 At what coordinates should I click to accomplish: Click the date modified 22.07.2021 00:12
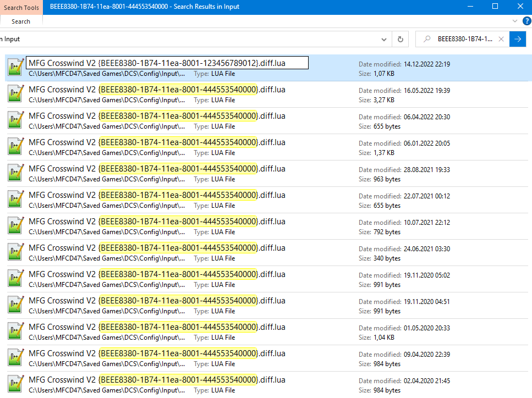point(427,196)
